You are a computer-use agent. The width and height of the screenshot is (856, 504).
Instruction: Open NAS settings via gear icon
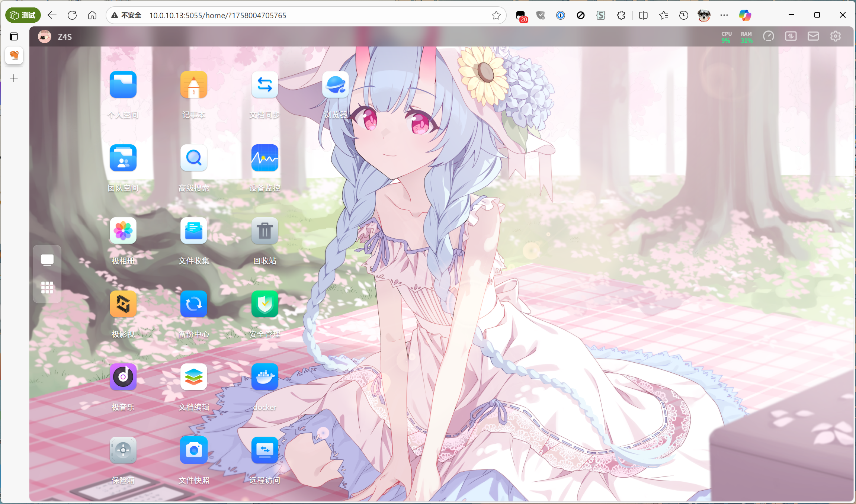pos(835,36)
